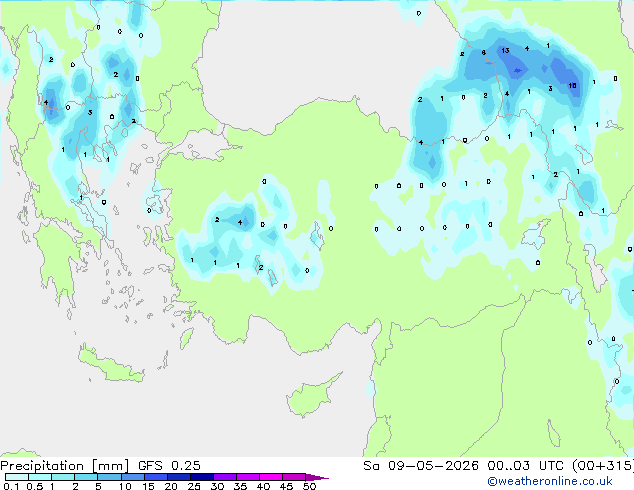Image resolution: width=634 pixels, height=490 pixels.
Task: Click the 2–5 mm legend swatch
Action: tap(86, 477)
